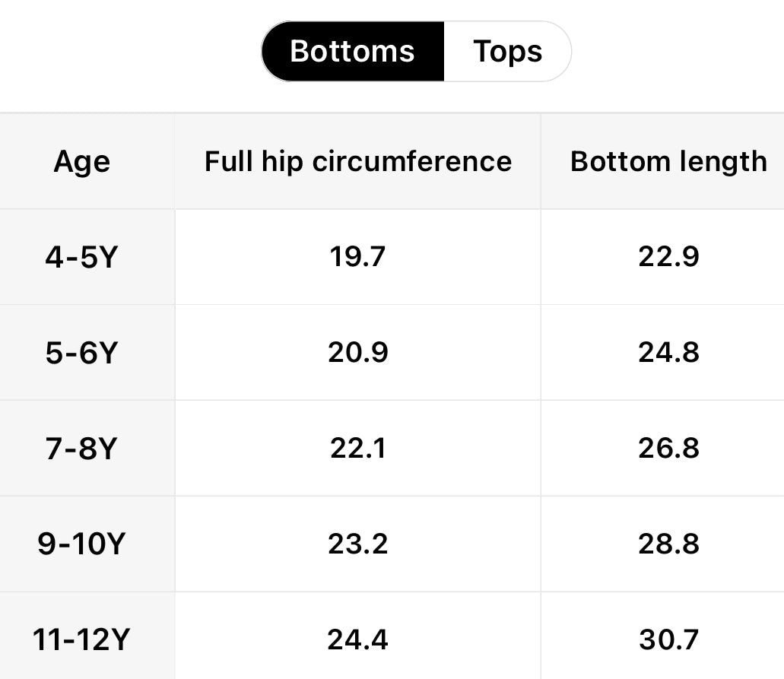This screenshot has height=679, width=784.
Task: Select the Bottoms tab
Action: tap(352, 52)
